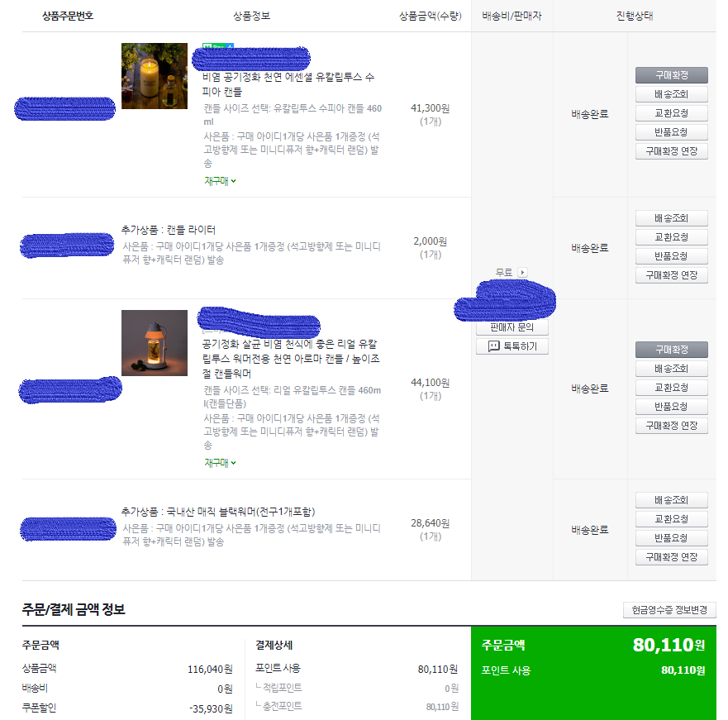Click the arrow icon next to 무료

(x=522, y=272)
